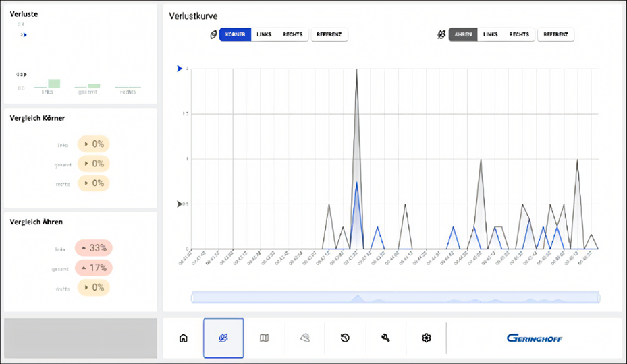Open the gear settings icon
627x364 pixels.
click(426, 338)
